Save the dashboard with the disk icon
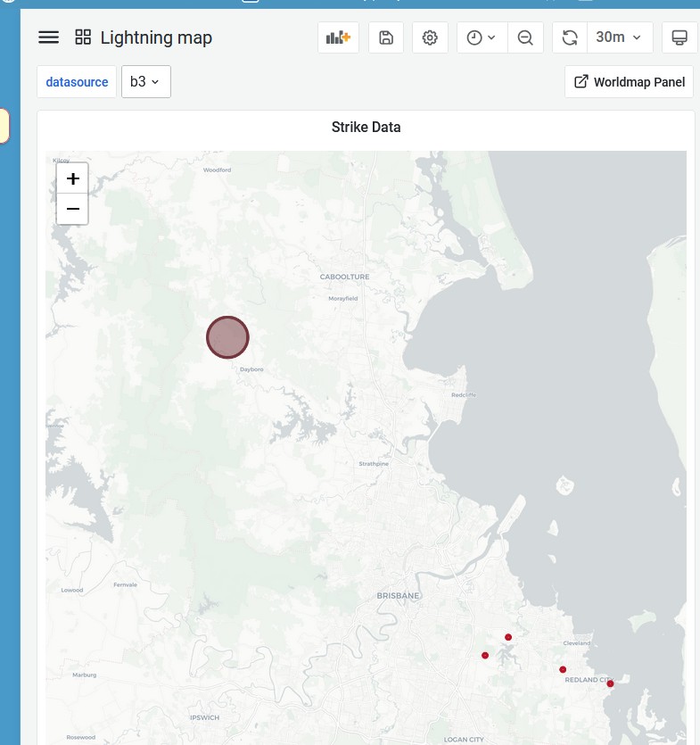Screen dimensions: 700x745 point(386,37)
